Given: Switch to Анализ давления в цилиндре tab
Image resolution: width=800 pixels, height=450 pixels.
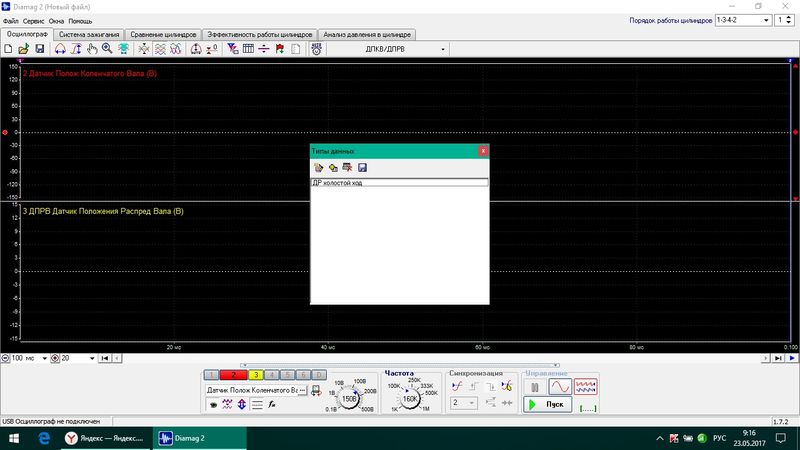Looking at the screenshot, I should tap(367, 35).
